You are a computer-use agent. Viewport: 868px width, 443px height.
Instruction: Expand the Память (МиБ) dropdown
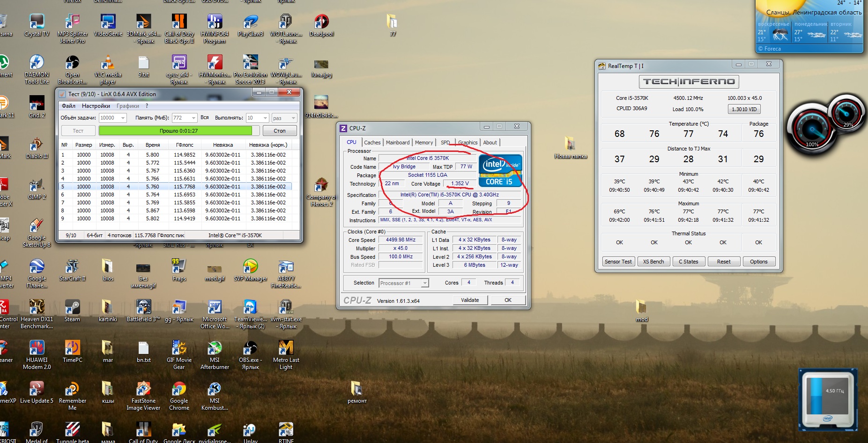[x=193, y=118]
